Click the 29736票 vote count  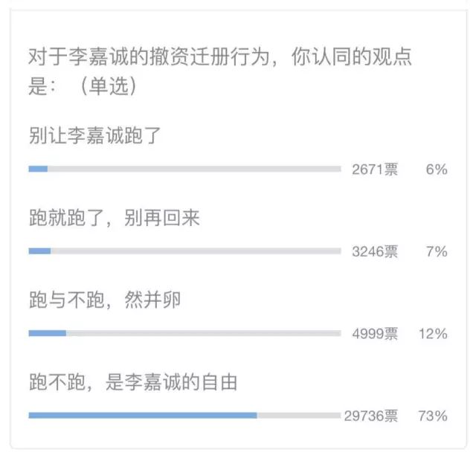371,416
